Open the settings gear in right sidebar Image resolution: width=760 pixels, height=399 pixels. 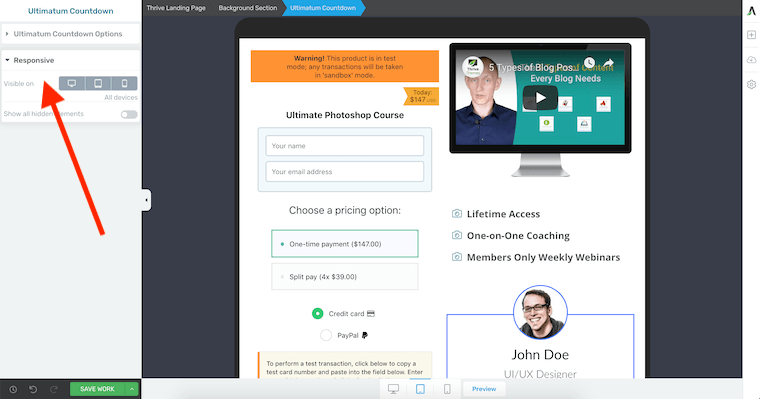[x=751, y=84]
